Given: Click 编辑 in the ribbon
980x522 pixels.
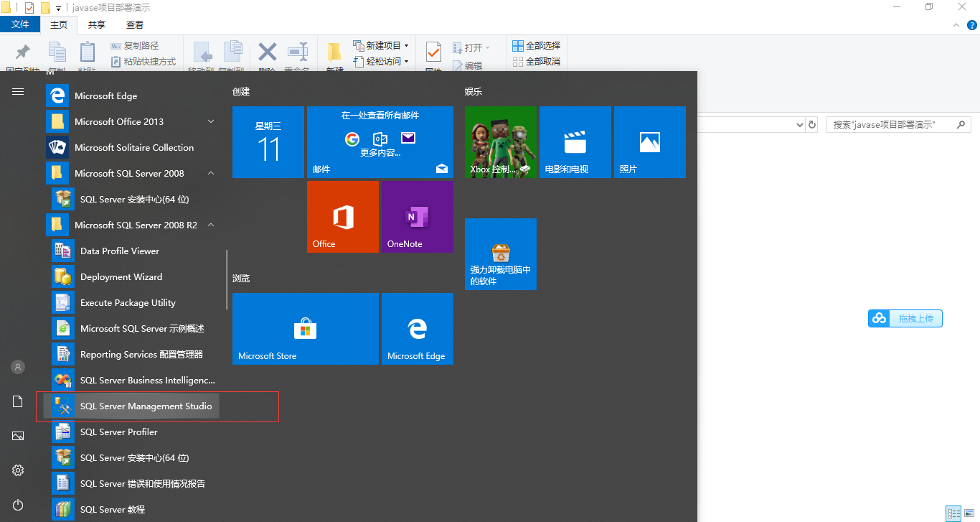Looking at the screenshot, I should [x=467, y=65].
